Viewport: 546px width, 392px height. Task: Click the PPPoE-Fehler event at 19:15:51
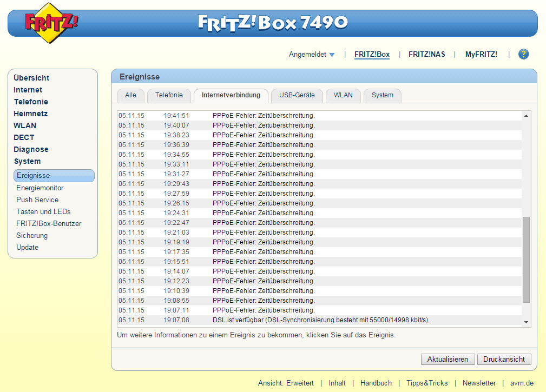(x=320, y=262)
